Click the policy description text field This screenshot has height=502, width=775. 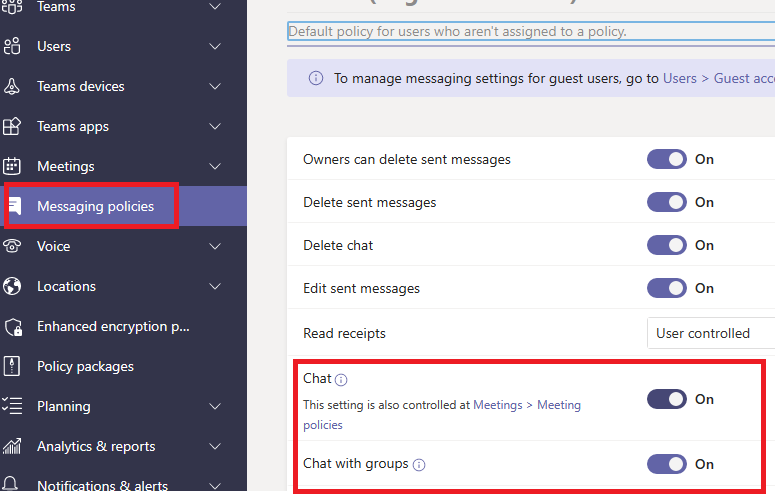coord(531,31)
